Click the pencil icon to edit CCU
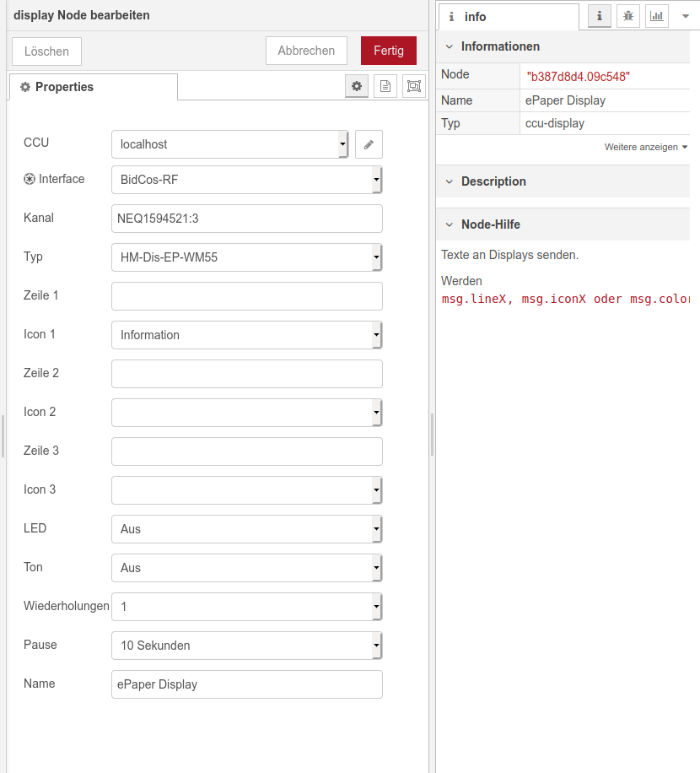Viewport: 700px width, 773px height. pos(369,144)
